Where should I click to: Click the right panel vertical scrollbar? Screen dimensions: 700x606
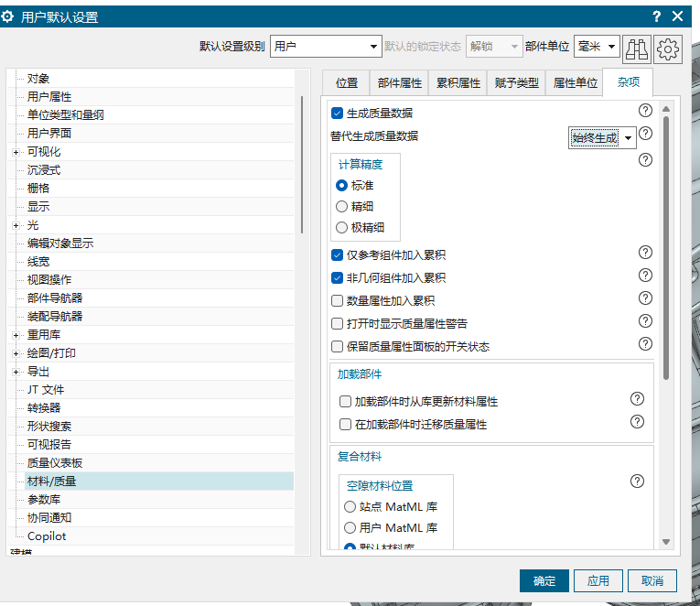pos(666,247)
